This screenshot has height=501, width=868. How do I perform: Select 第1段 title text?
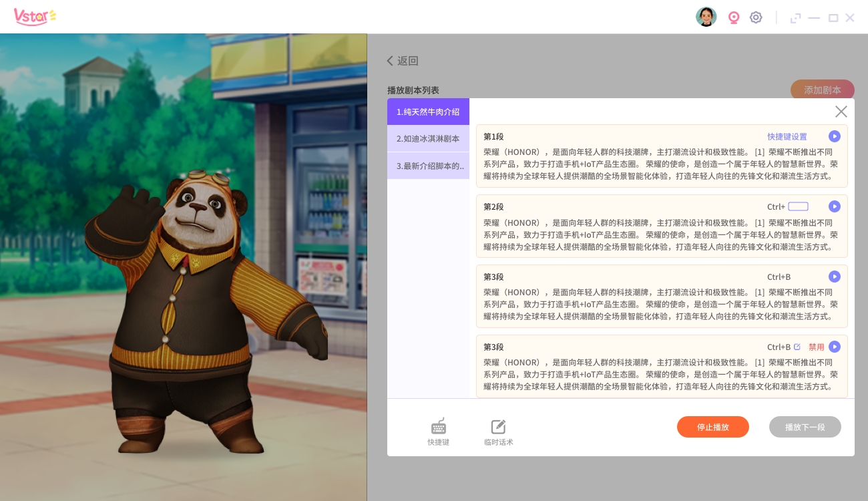(493, 136)
